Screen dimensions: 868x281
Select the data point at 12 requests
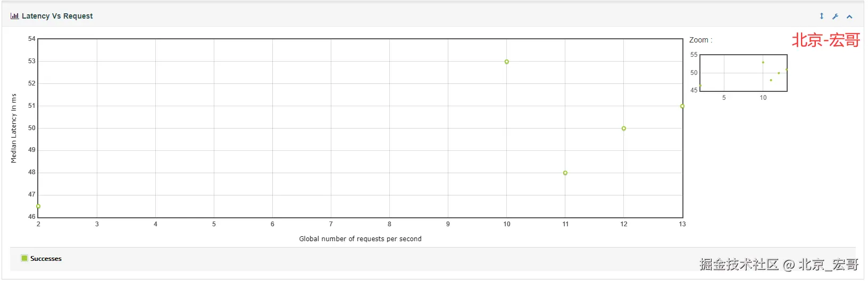tap(624, 128)
